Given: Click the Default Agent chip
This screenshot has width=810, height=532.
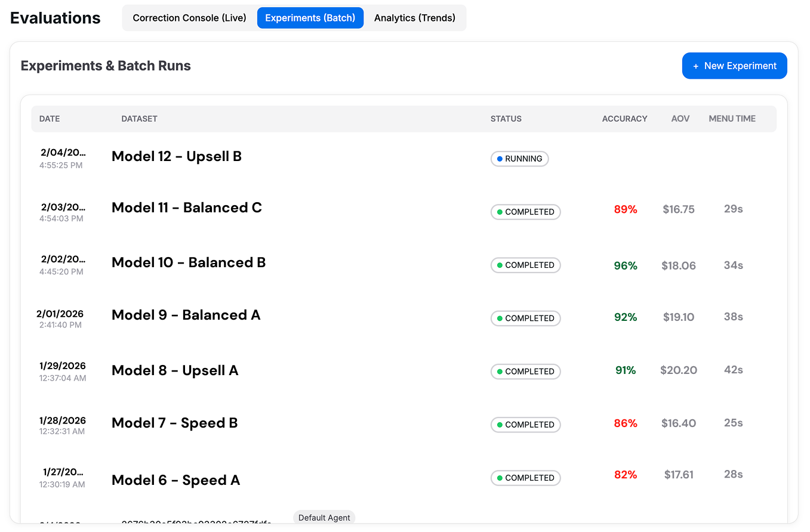Looking at the screenshot, I should (324, 518).
